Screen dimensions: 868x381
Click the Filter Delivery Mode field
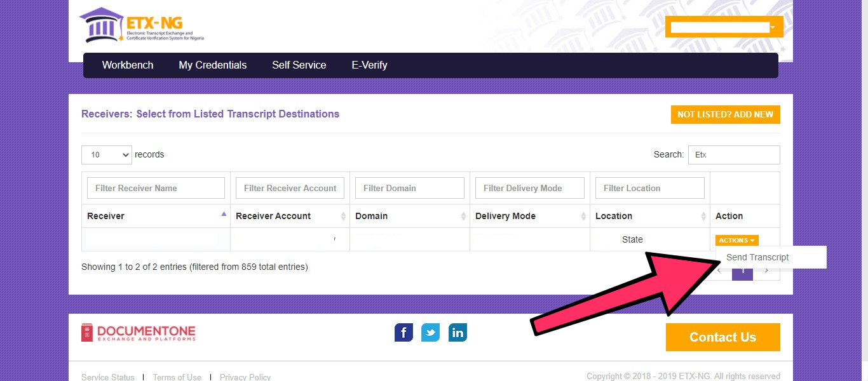(x=529, y=187)
